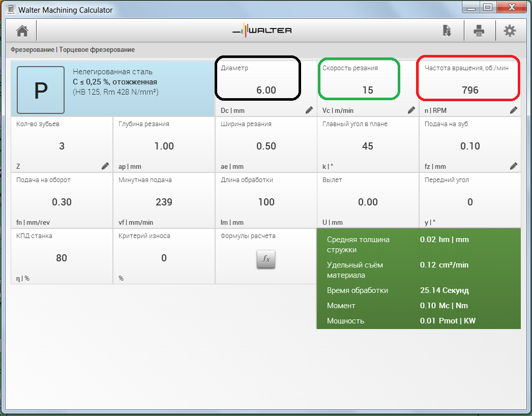Select rake angle value 0
The height and width of the screenshot is (416, 532).
pos(470,202)
